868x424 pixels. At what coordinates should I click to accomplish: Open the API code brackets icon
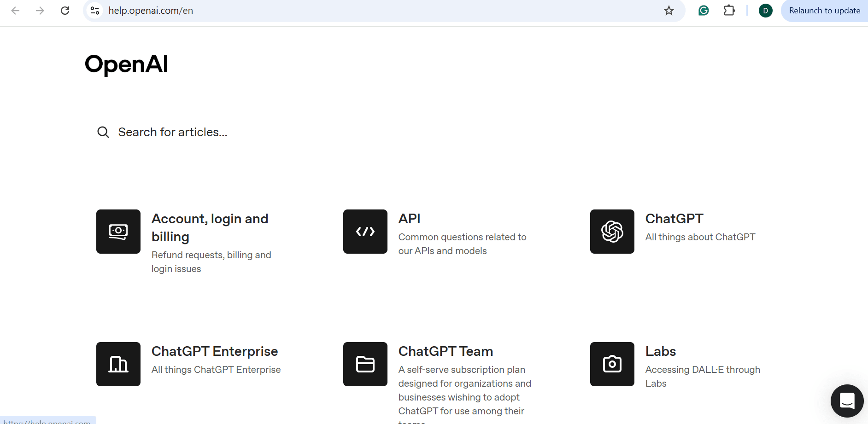(365, 232)
